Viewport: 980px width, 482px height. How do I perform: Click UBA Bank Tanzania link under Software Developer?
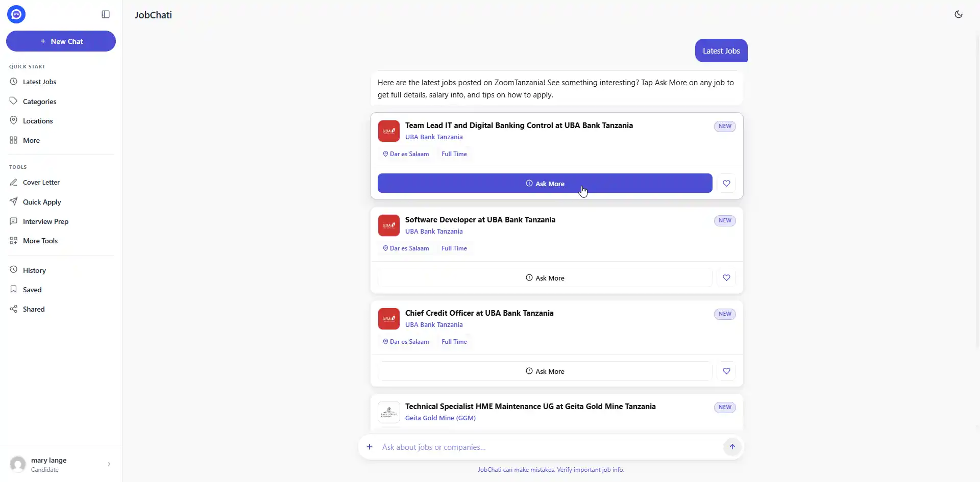[434, 232]
